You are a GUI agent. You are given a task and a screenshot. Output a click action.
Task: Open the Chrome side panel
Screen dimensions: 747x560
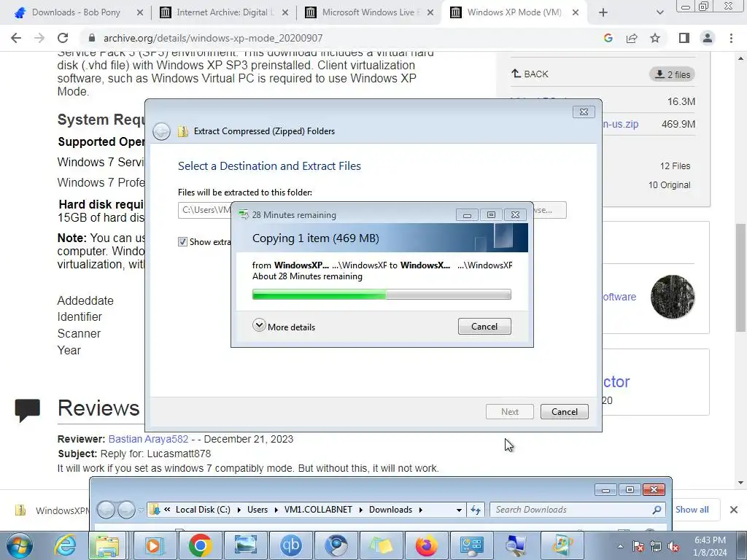(x=684, y=38)
